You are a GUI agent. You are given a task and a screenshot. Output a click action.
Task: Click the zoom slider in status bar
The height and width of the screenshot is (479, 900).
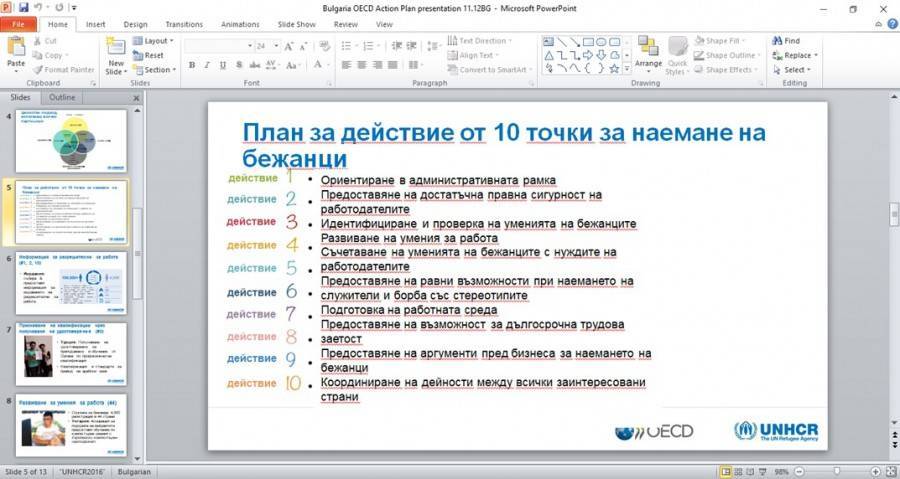[836, 471]
